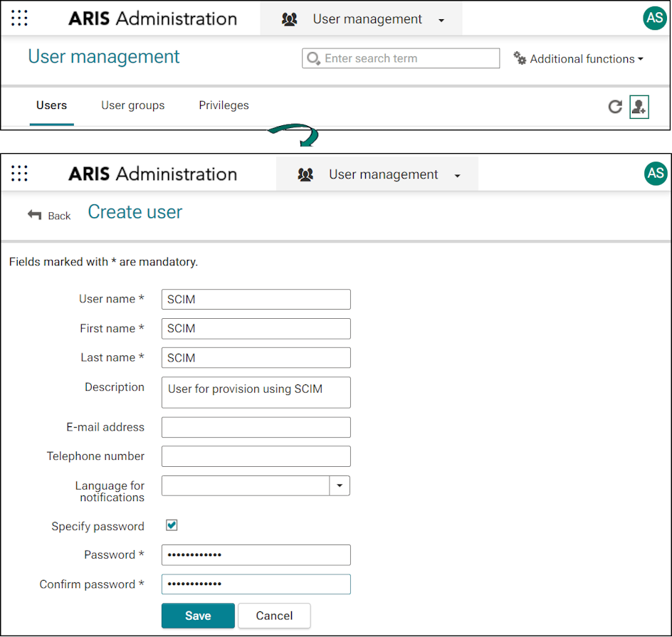
Task: Click the Cancel button
Action: [x=274, y=616]
